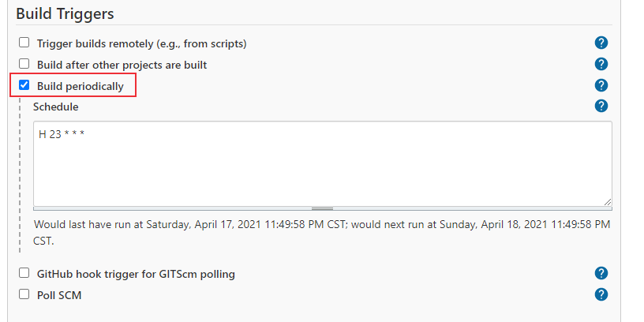
Task: Enable Trigger builds remotely checkbox
Action: click(24, 43)
